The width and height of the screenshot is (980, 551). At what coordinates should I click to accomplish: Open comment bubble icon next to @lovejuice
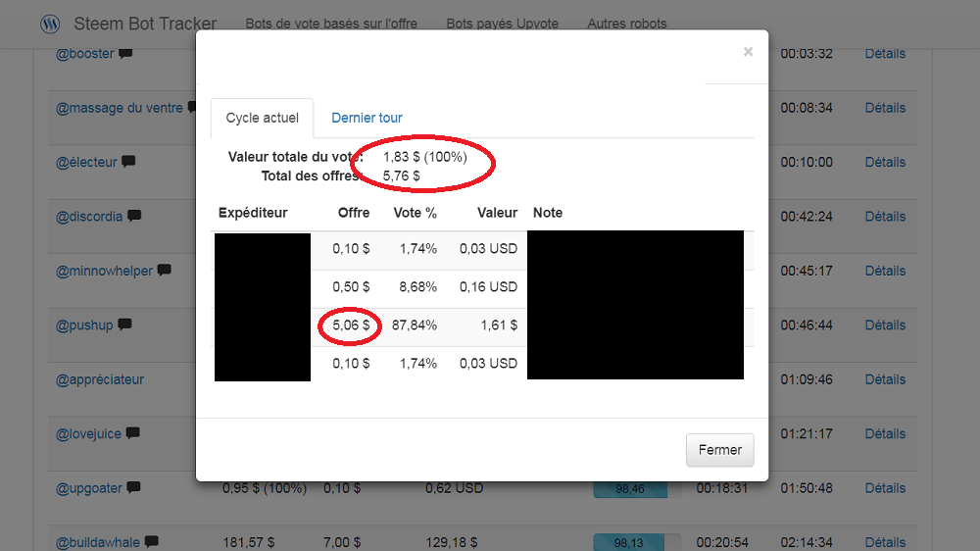pyautogui.click(x=132, y=433)
